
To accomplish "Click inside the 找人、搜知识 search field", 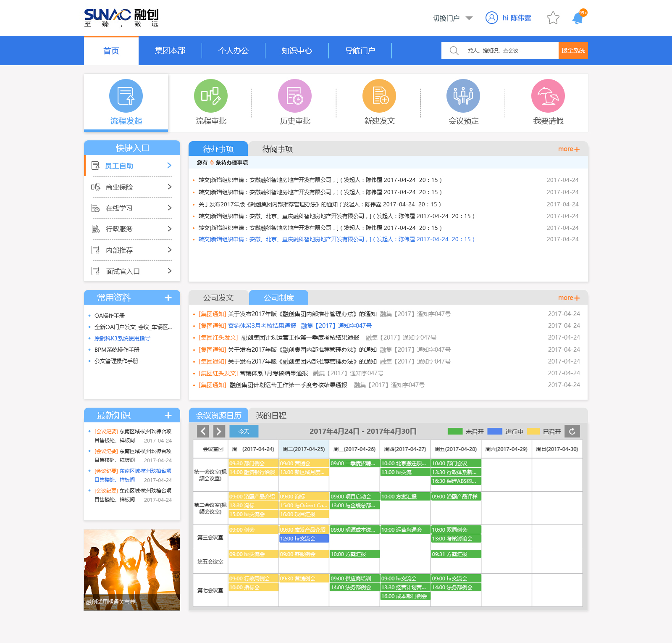I will (500, 50).
